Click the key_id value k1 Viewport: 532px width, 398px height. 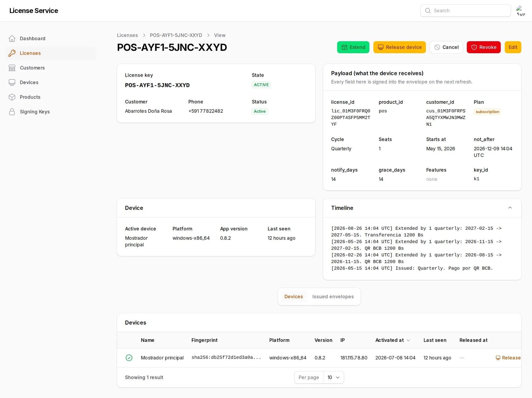click(x=476, y=179)
